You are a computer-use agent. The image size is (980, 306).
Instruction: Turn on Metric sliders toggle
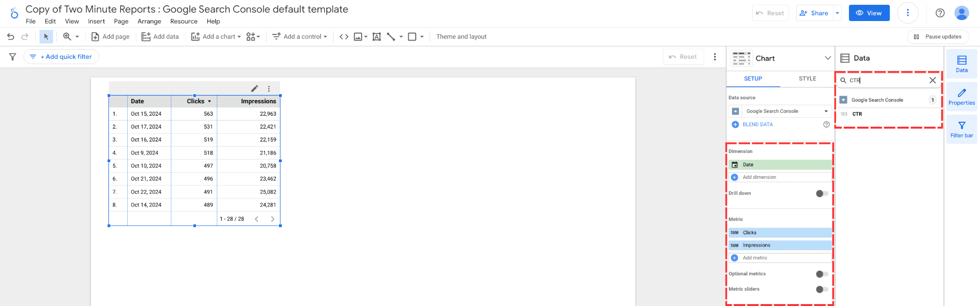click(822, 289)
